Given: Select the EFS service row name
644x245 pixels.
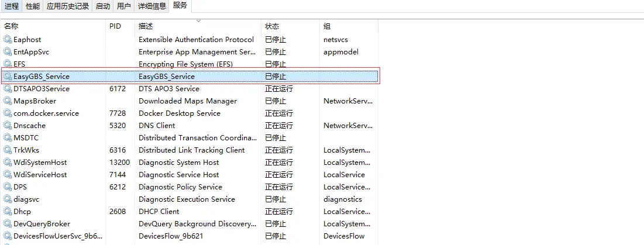Looking at the screenshot, I should [19, 64].
